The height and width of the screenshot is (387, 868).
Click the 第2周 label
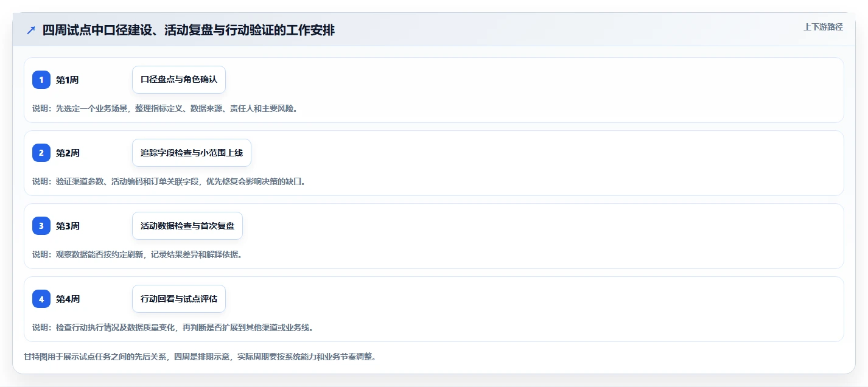[68, 153]
